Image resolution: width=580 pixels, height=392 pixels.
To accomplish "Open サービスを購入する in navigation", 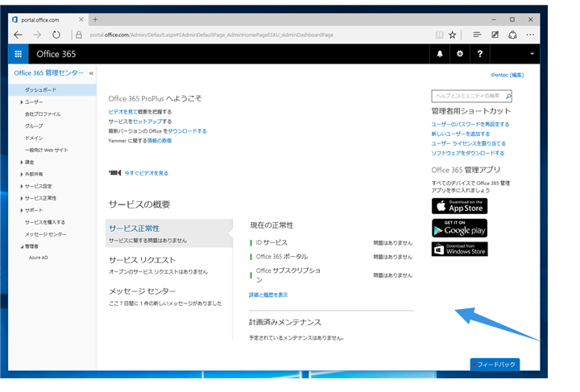I will click(x=45, y=222).
